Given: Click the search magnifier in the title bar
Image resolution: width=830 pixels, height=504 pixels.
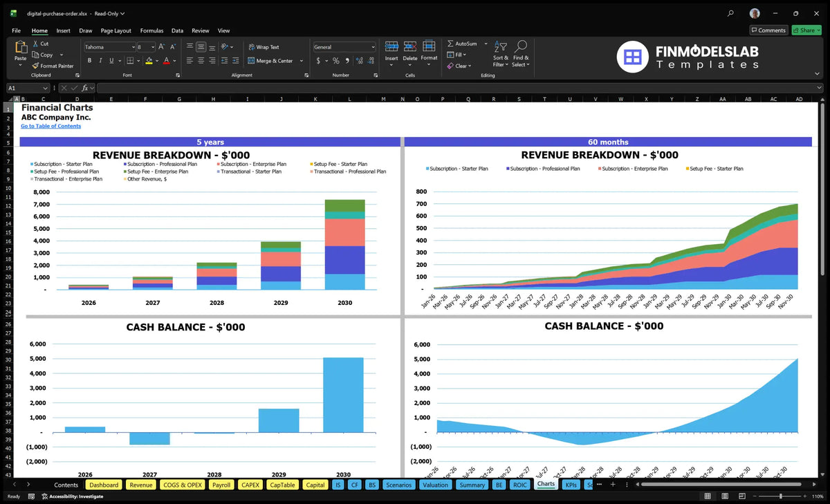Looking at the screenshot, I should tap(731, 13).
